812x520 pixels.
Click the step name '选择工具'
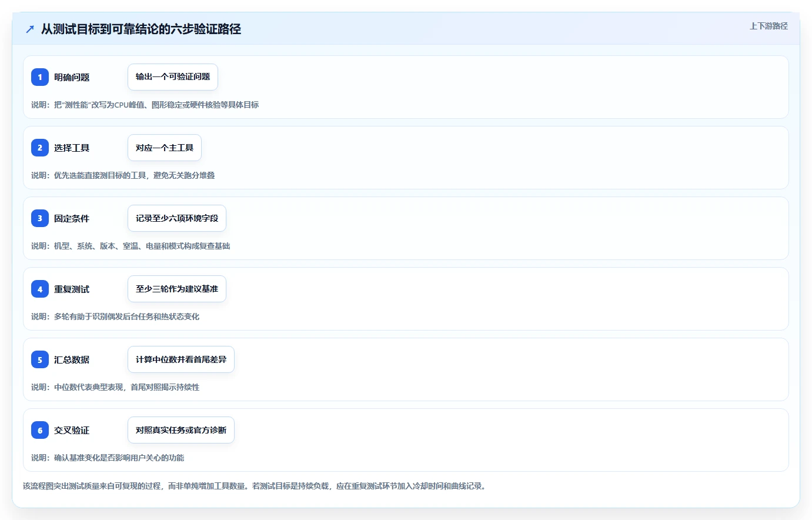(x=72, y=148)
